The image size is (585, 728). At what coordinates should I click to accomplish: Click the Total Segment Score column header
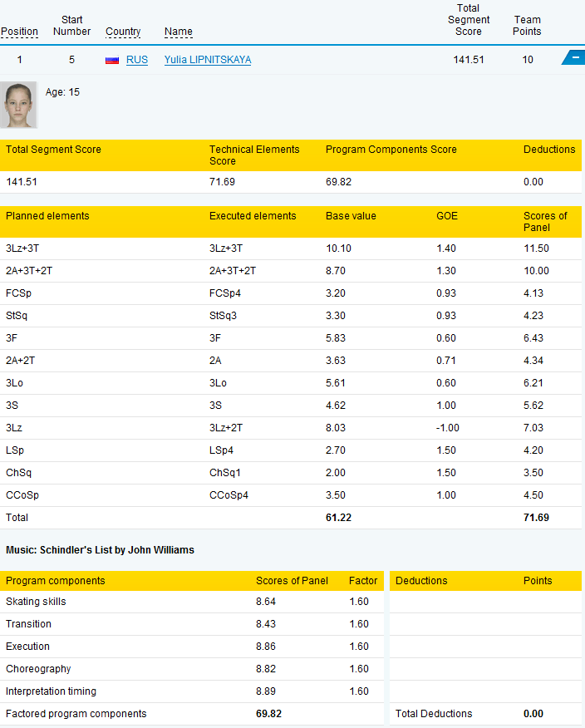point(469,20)
